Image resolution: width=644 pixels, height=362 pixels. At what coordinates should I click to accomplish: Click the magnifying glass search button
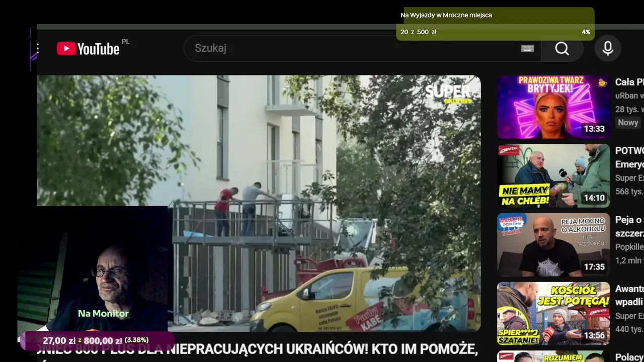coord(562,48)
